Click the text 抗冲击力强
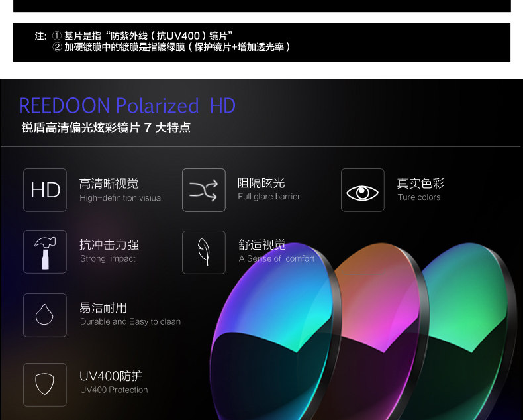The width and height of the screenshot is (523, 420). click(x=109, y=244)
